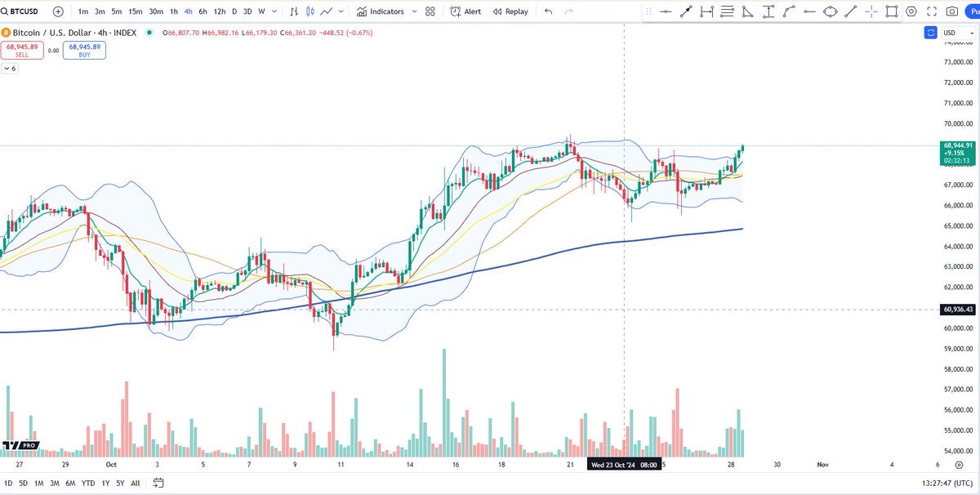This screenshot has height=495, width=980.
Task: Expand the chart style dropdown arrow
Action: (x=341, y=12)
